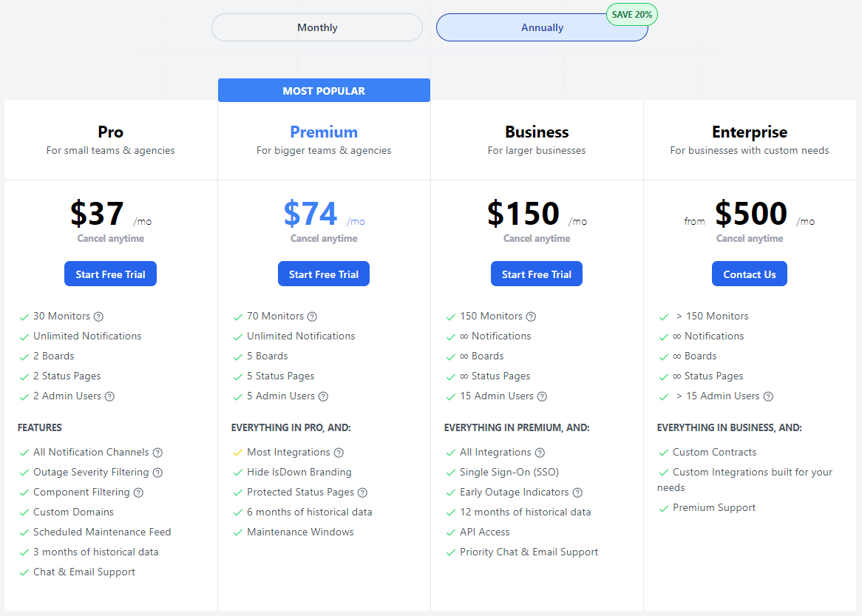This screenshot has width=862, height=616.
Task: Start Free Trial for the Premium plan
Action: click(323, 274)
